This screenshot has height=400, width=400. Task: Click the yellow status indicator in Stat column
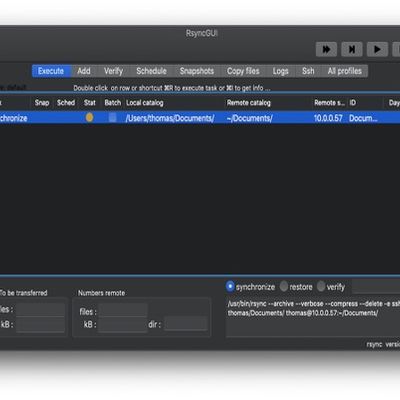point(89,117)
